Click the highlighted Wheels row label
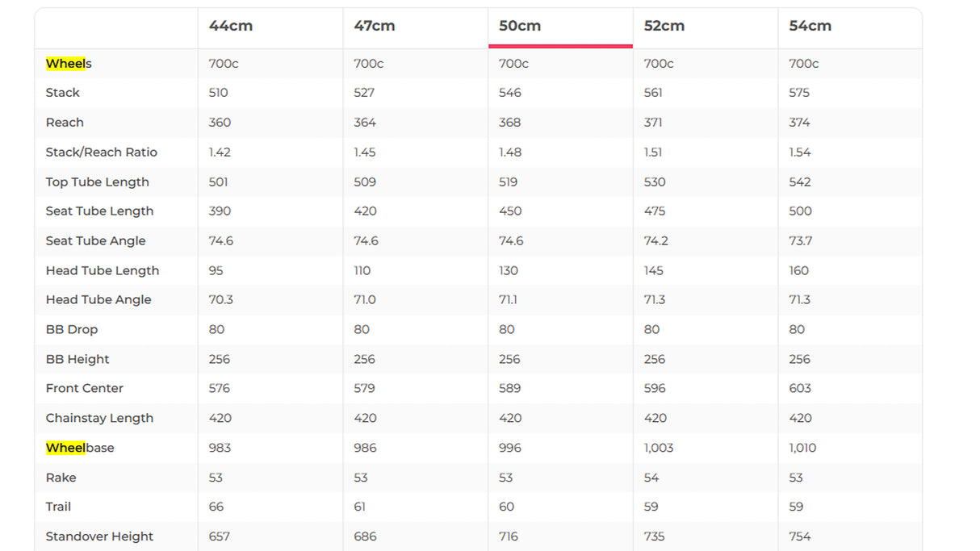The image size is (980, 551). coord(69,64)
